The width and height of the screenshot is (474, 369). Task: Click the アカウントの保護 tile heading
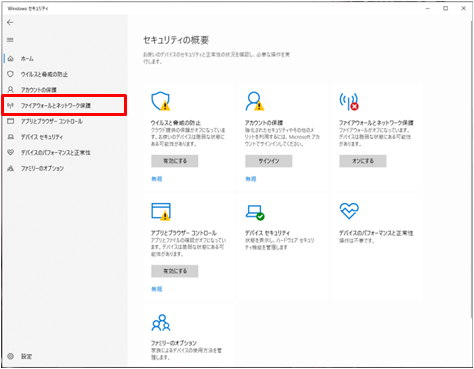point(264,123)
